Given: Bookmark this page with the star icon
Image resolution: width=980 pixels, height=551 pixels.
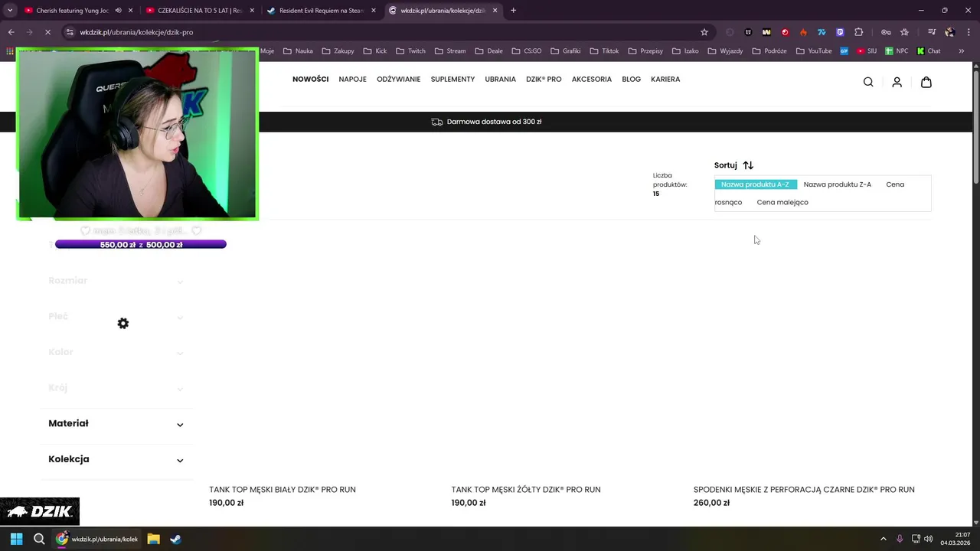Looking at the screenshot, I should point(704,32).
